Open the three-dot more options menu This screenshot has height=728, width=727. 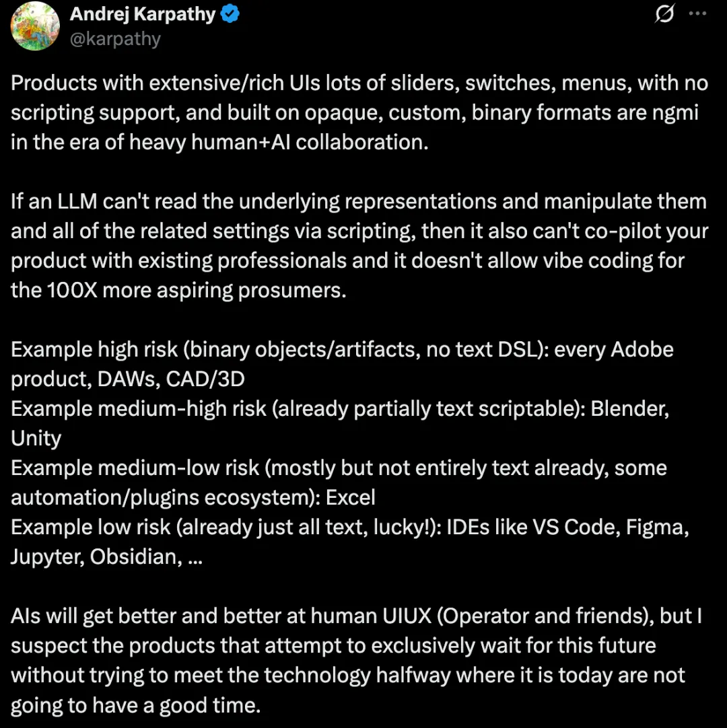[697, 15]
